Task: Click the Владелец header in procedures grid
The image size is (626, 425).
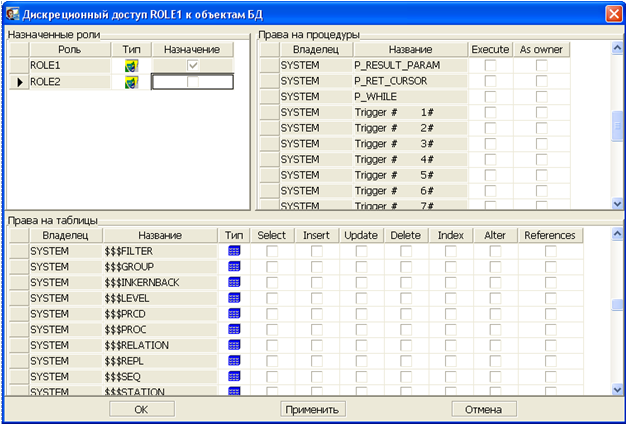Action: pos(316,48)
